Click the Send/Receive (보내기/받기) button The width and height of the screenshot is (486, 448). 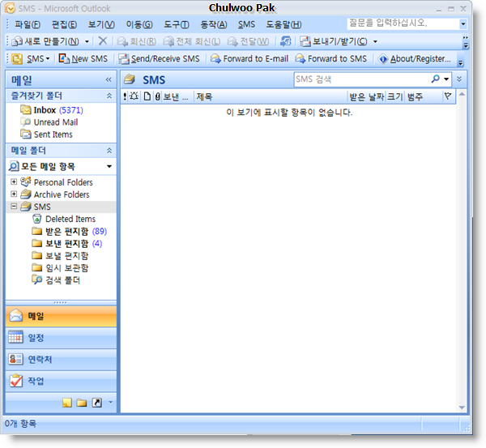click(x=334, y=41)
